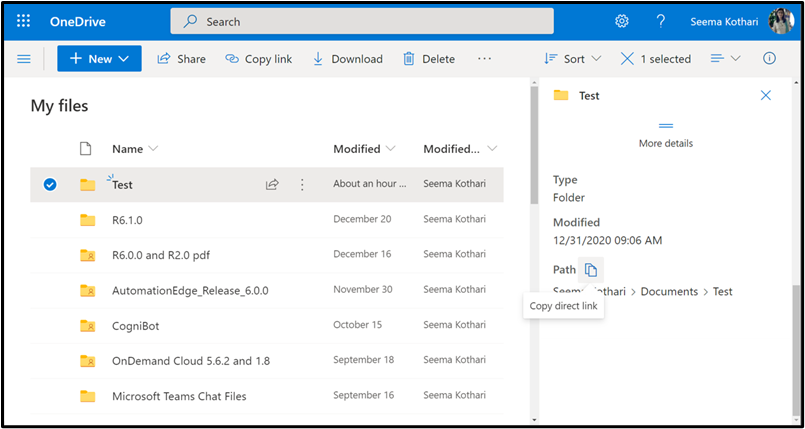Expand the New dropdown button
805x429 pixels.
coord(99,59)
